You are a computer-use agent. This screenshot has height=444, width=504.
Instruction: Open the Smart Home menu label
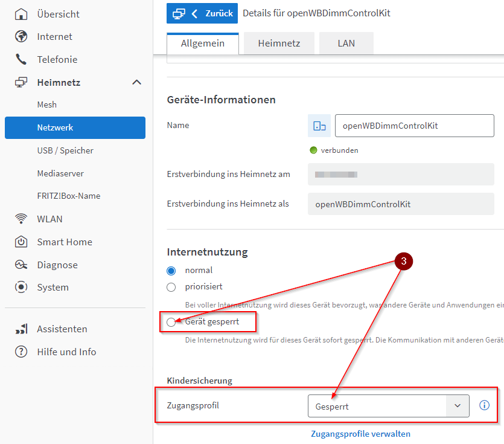[x=65, y=242]
